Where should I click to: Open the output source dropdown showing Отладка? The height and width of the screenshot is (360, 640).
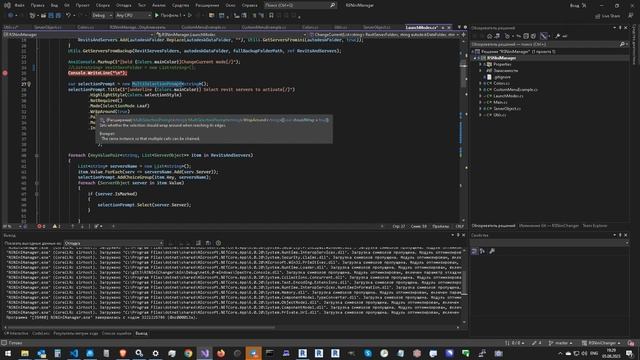coord(113,243)
